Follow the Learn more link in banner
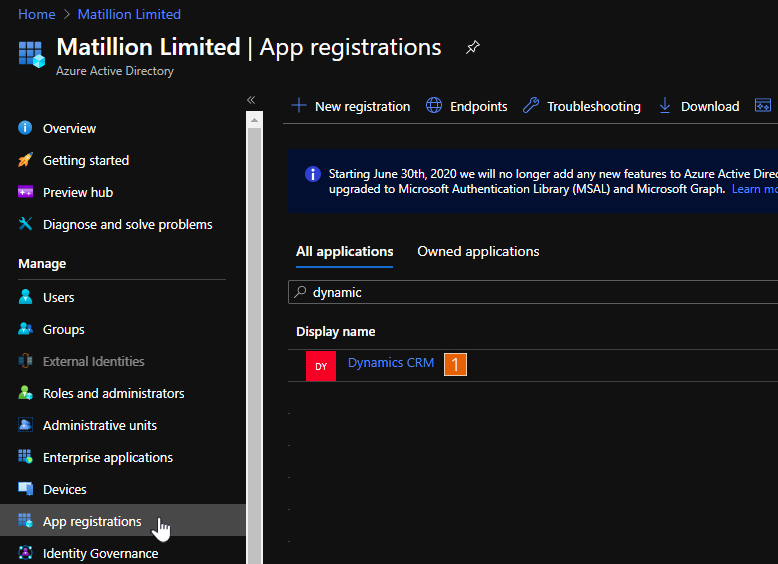Image resolution: width=778 pixels, height=564 pixels. click(x=754, y=189)
